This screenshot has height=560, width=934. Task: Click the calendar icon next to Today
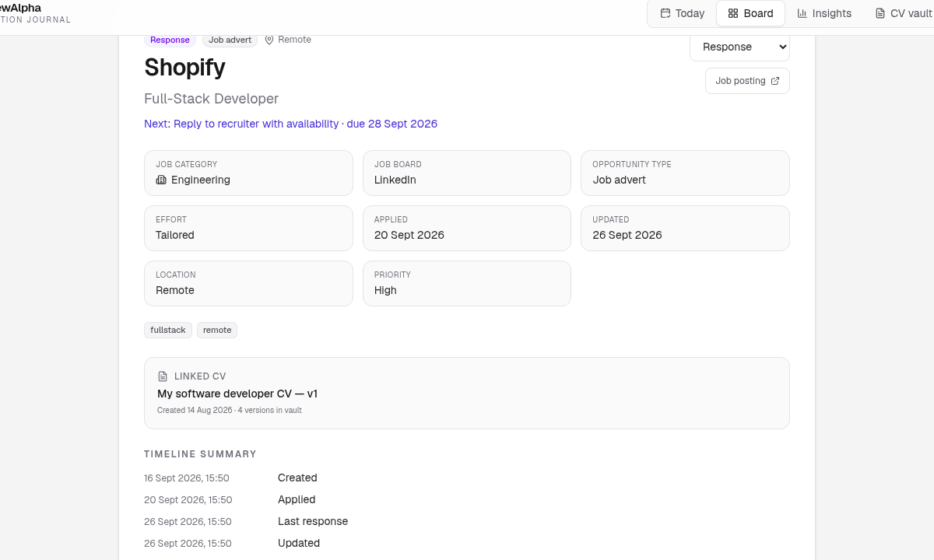point(665,13)
